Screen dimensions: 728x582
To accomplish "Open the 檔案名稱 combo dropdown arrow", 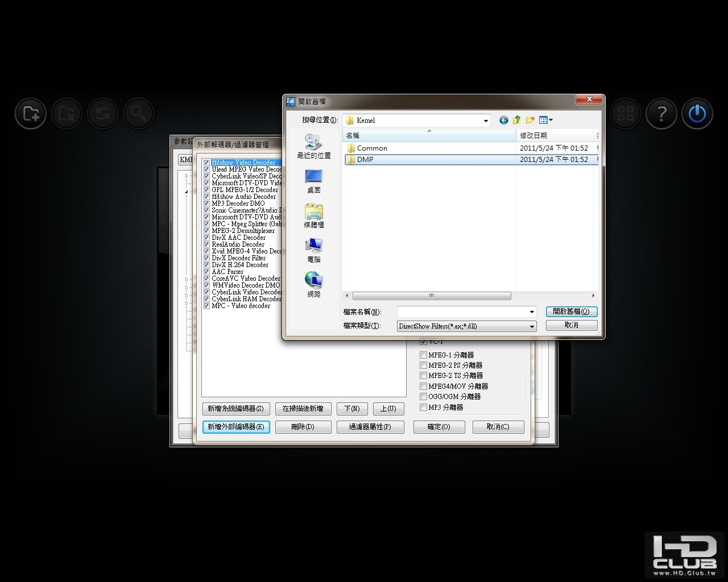I will (x=532, y=312).
